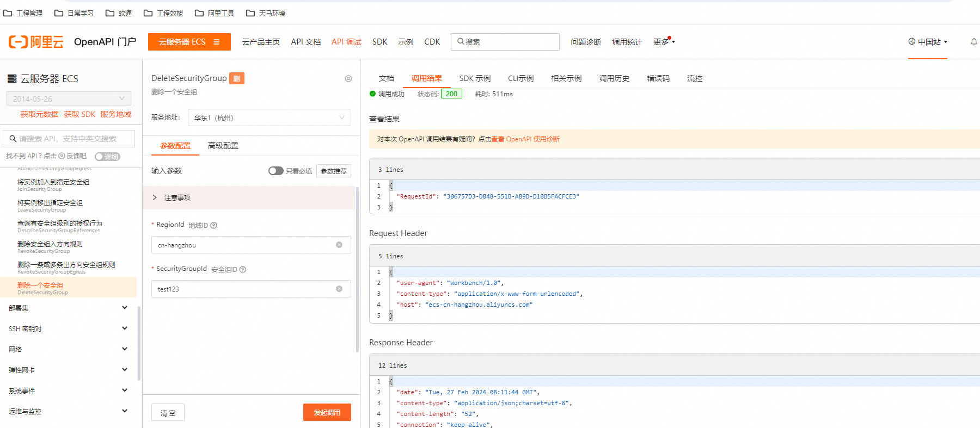The image size is (980, 428).
Task: Switch to the 调用历史 tab
Action: coord(614,78)
